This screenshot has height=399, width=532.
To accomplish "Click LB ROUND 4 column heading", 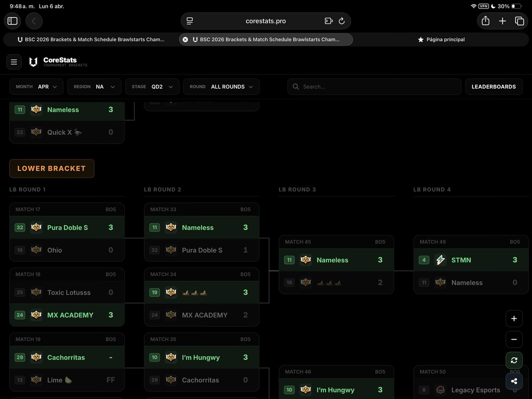I will (432, 190).
